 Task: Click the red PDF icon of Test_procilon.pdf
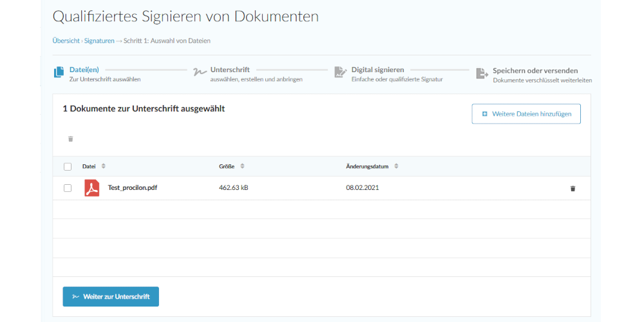coord(92,188)
